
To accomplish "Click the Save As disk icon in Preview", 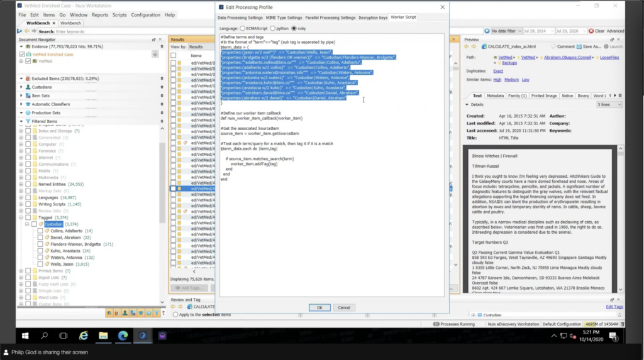I will 579,46.
